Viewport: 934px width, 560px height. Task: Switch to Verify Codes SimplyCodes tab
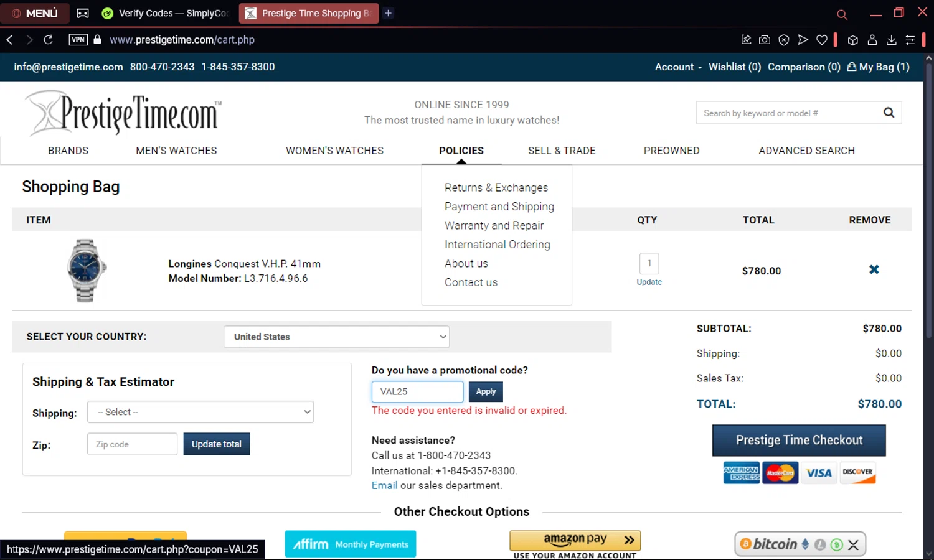[x=166, y=13]
